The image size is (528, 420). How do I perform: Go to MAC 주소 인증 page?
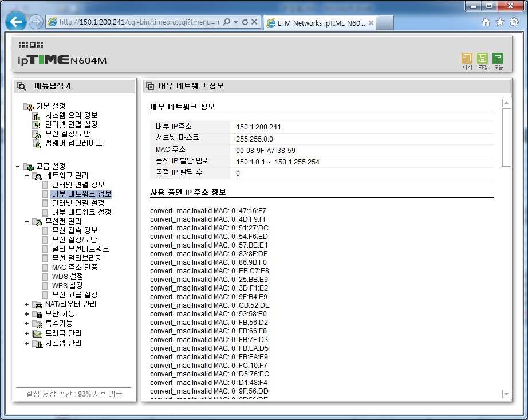pyautogui.click(x=75, y=268)
